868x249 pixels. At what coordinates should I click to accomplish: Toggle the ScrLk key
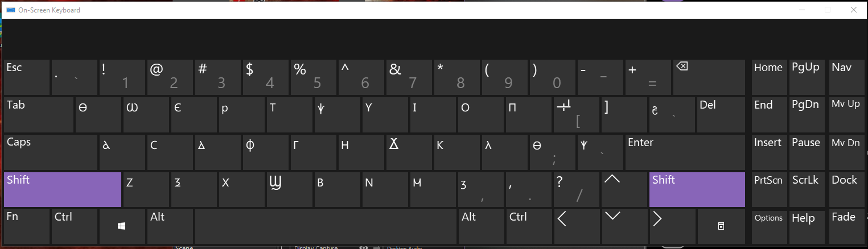[x=807, y=189]
